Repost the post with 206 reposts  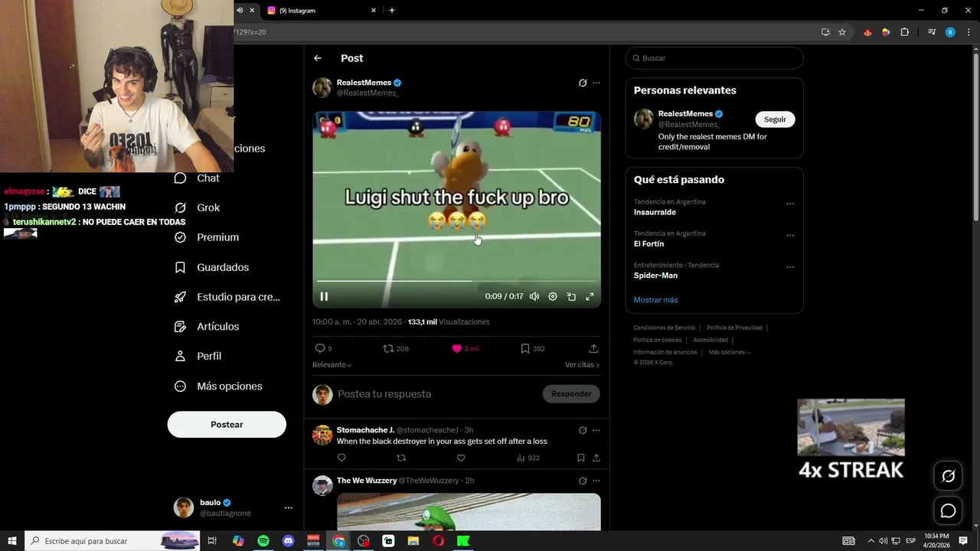click(396, 348)
